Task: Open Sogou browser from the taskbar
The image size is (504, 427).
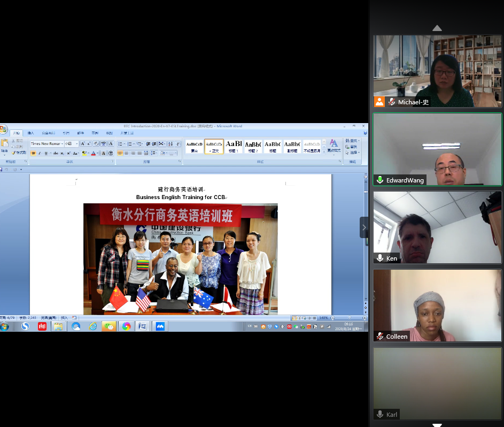Action: coord(25,326)
